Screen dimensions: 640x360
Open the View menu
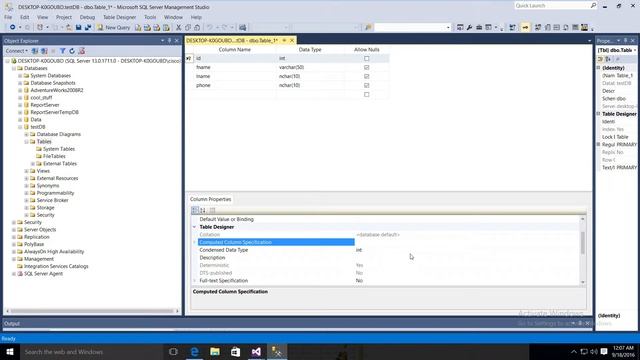[42, 17]
